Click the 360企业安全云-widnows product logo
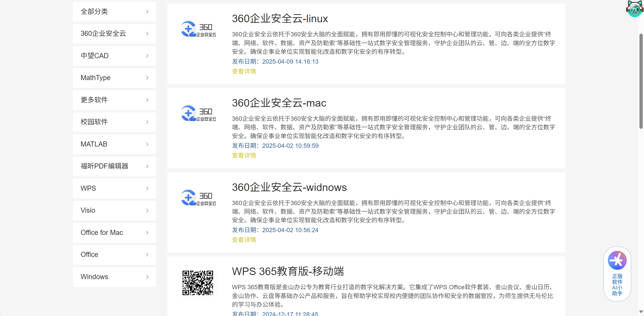This screenshot has height=316, width=644. coord(199,198)
